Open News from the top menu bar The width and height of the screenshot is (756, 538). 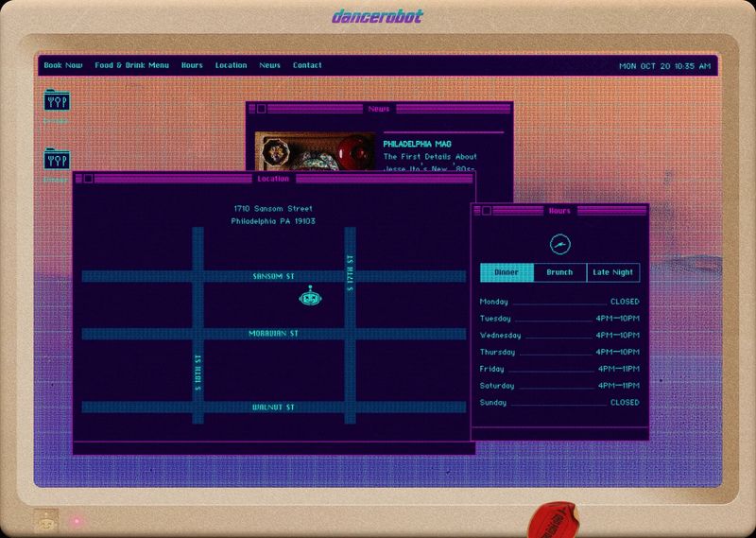[269, 65]
